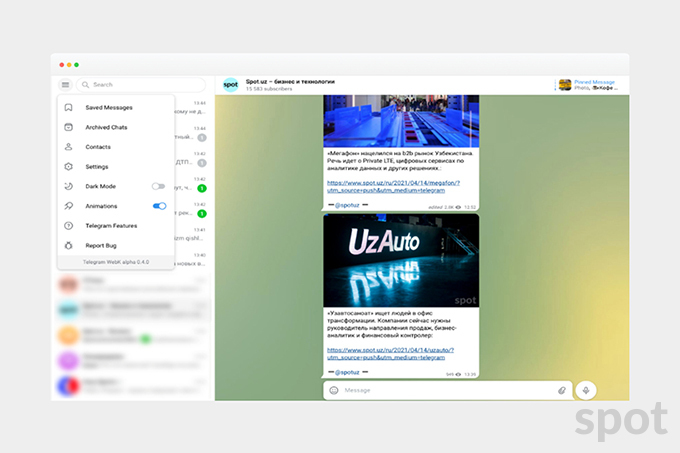Open the blue exhibition photo in Megafon post
Image resolution: width=680 pixels, height=453 pixels.
click(401, 121)
